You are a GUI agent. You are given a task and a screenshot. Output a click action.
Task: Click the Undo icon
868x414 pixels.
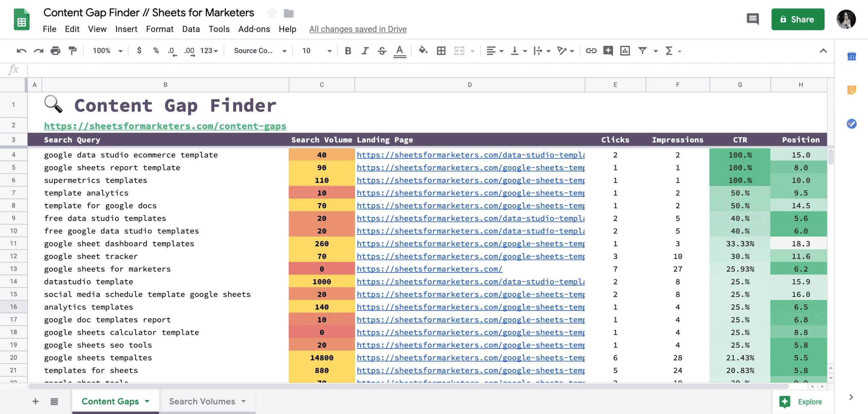[x=21, y=51]
